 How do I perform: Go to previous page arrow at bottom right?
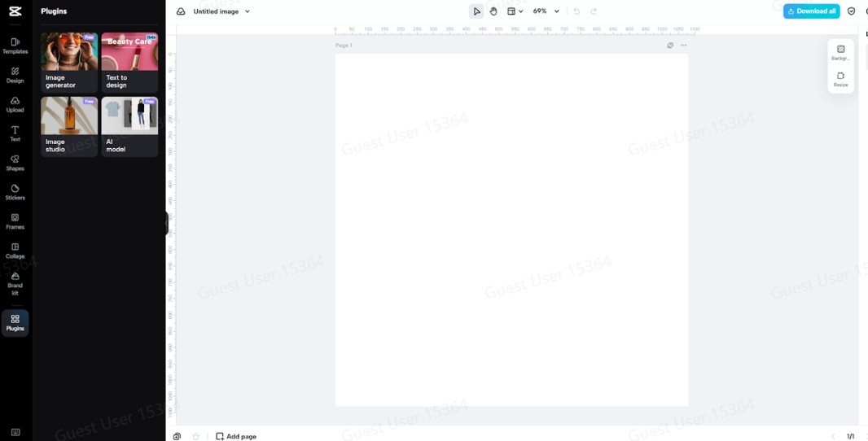click(834, 437)
